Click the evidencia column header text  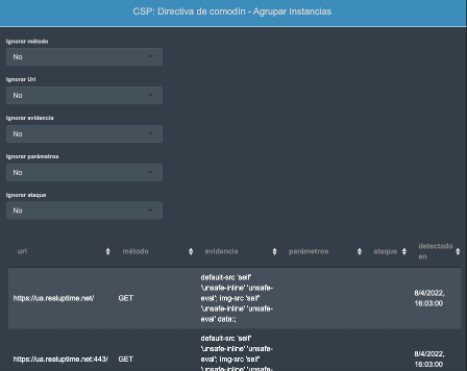tap(221, 251)
